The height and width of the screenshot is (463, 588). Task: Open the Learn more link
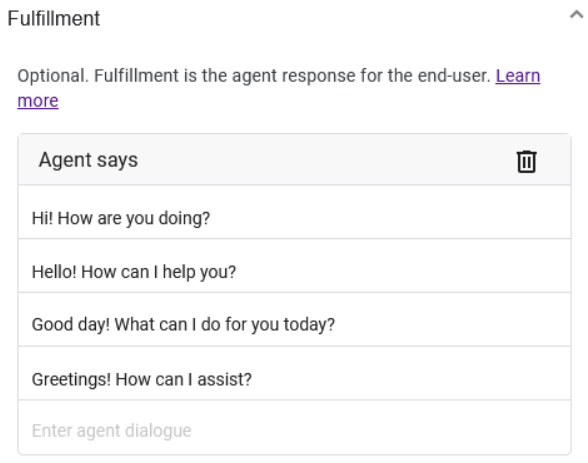pos(518,76)
